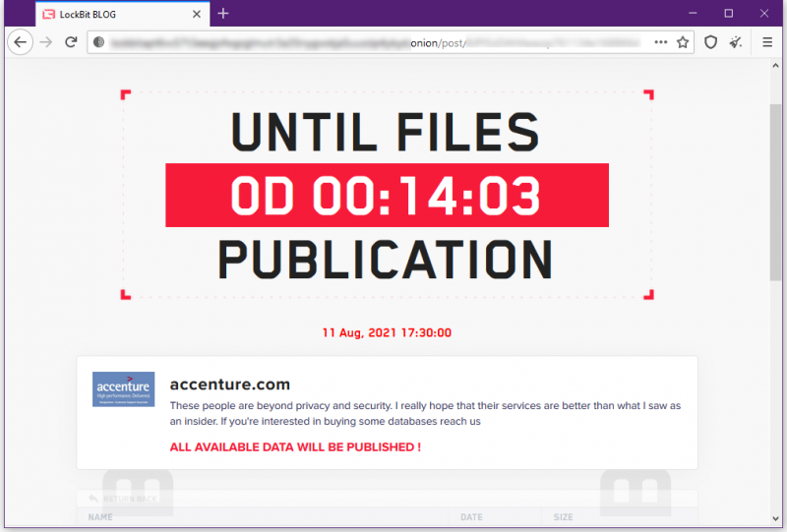Open a new tab with the plus button

[223, 14]
